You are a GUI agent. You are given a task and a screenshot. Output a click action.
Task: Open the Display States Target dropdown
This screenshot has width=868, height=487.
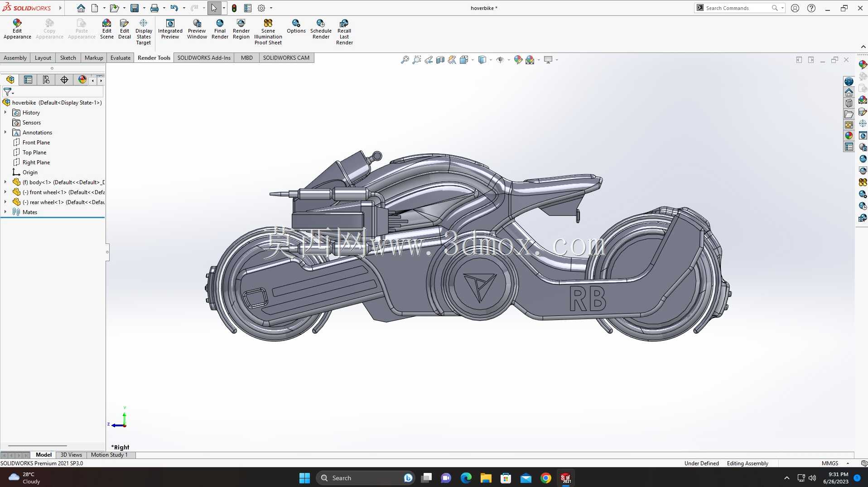tap(144, 32)
